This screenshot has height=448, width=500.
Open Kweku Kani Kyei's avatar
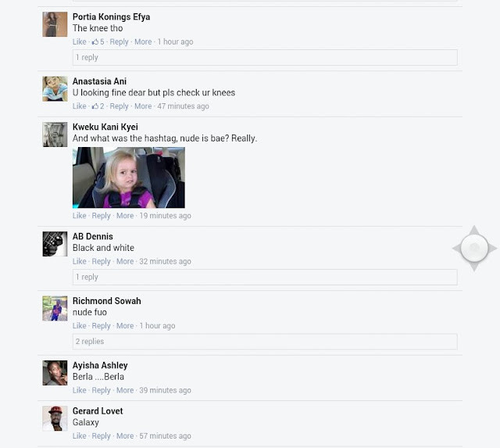point(55,134)
